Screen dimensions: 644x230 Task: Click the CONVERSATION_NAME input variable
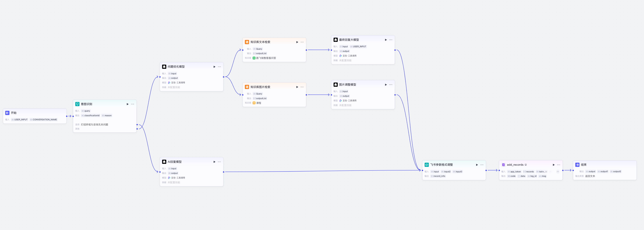click(44, 120)
